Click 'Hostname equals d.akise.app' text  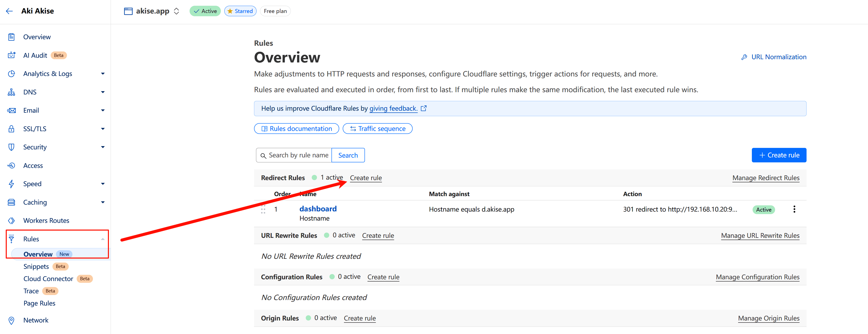pyautogui.click(x=471, y=209)
